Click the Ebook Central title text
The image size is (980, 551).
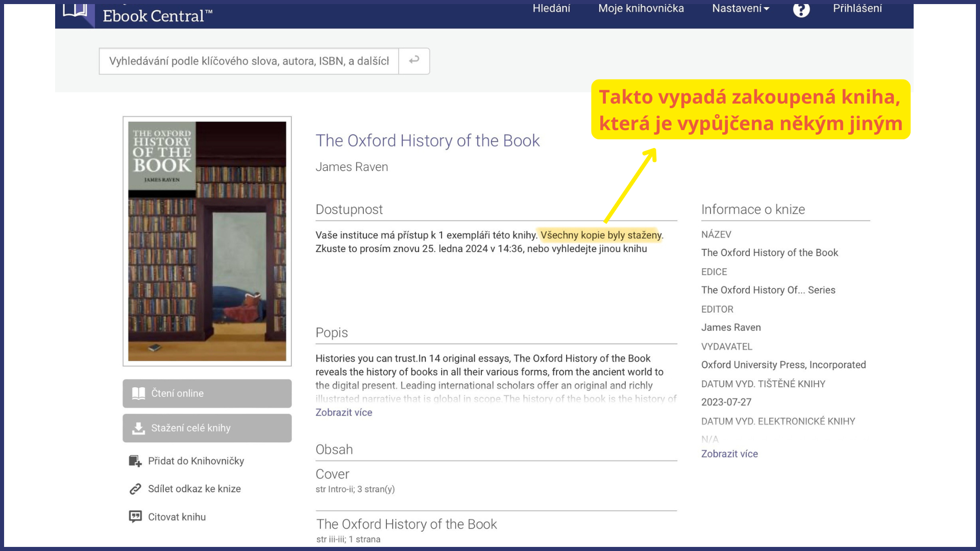(x=157, y=16)
